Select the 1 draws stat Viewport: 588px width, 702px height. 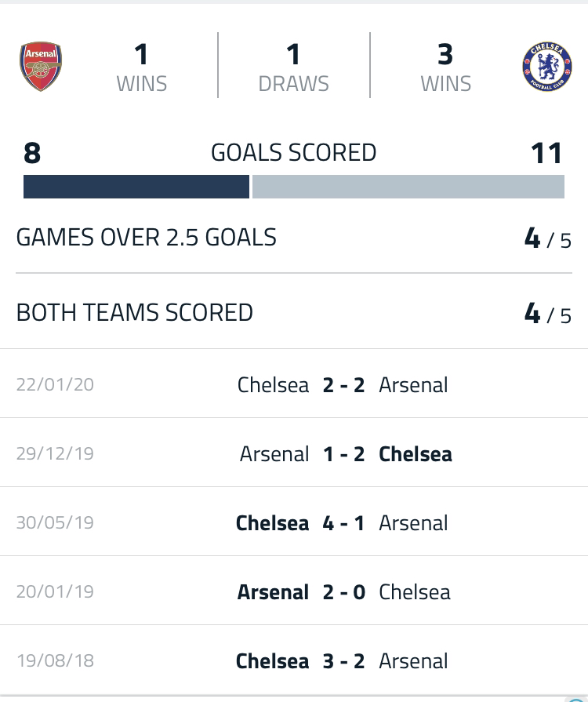pyautogui.click(x=293, y=67)
